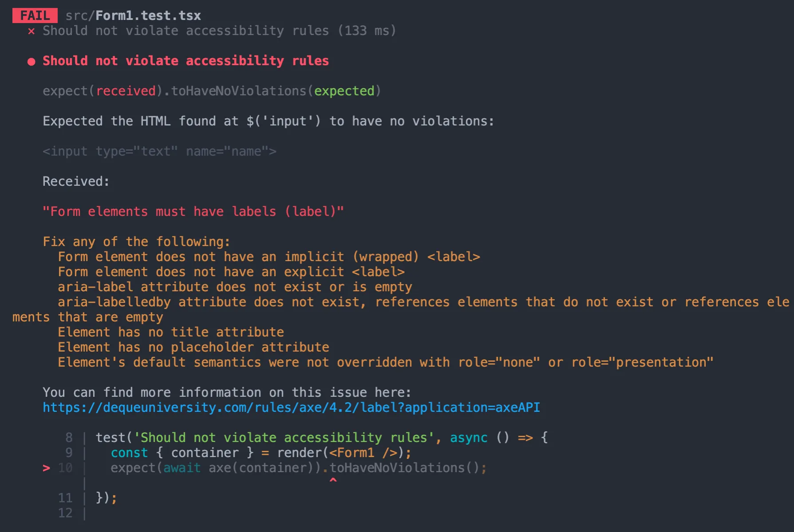This screenshot has height=532, width=794.
Task: Click the red > marker at line 10
Action: coord(46,468)
